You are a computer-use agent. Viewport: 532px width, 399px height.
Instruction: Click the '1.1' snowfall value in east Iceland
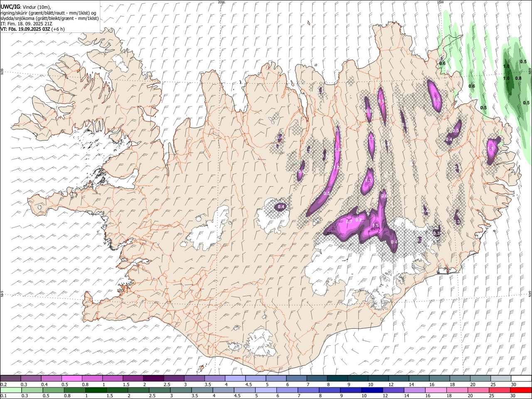click(490, 149)
